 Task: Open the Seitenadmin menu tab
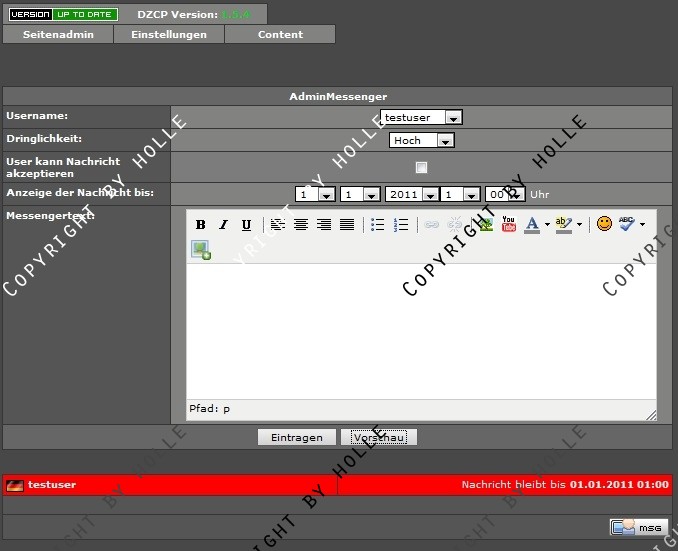pyautogui.click(x=58, y=34)
